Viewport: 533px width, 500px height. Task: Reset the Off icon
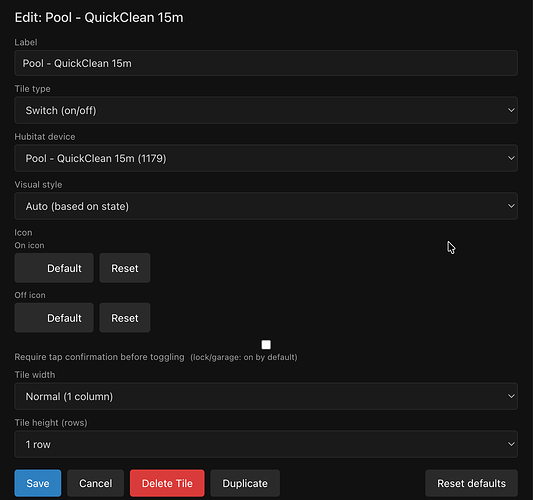coord(125,318)
